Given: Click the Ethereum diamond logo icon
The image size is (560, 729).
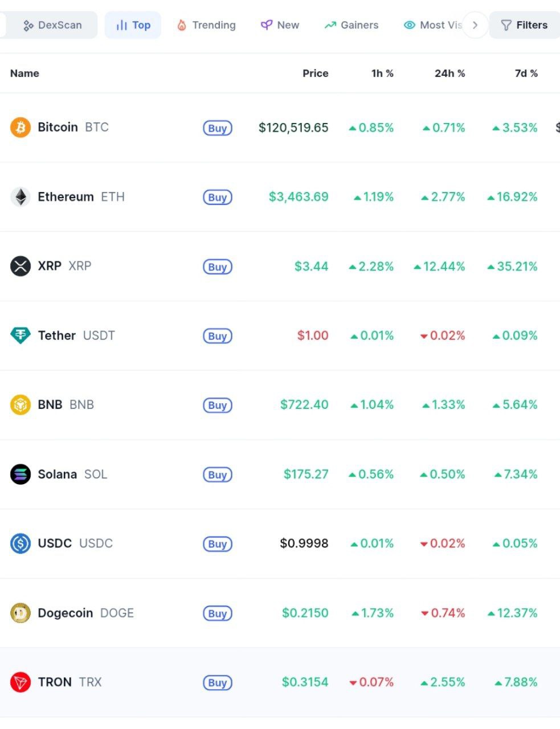Looking at the screenshot, I should (21, 196).
